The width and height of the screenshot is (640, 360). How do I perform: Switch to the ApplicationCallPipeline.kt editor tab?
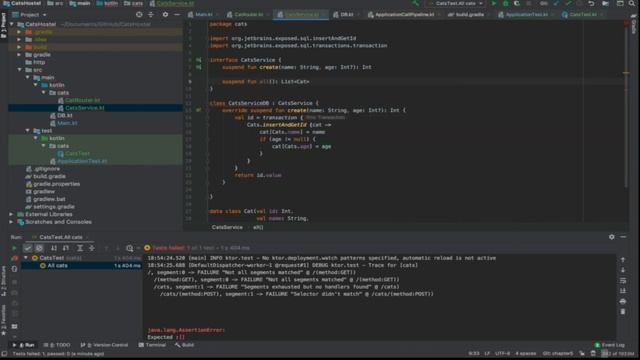pos(404,15)
